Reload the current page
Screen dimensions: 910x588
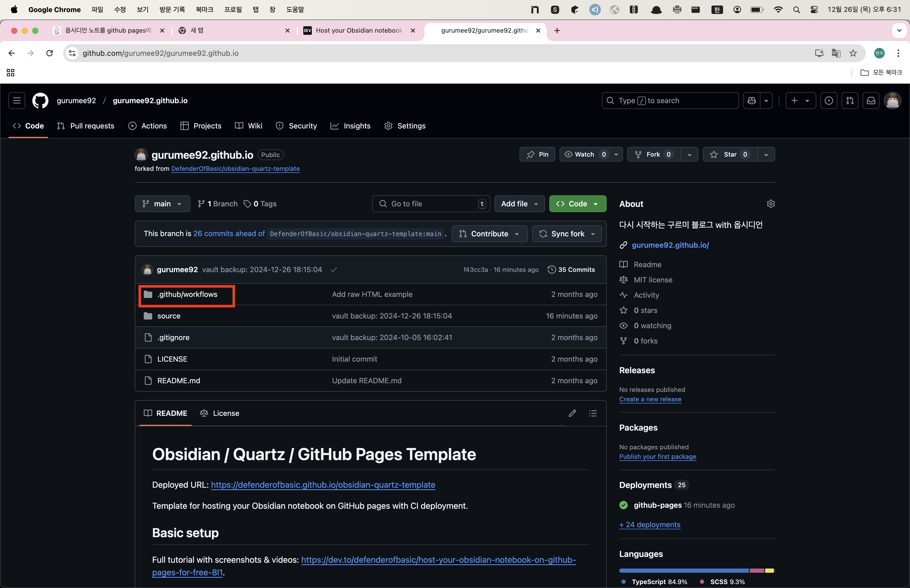pos(49,53)
